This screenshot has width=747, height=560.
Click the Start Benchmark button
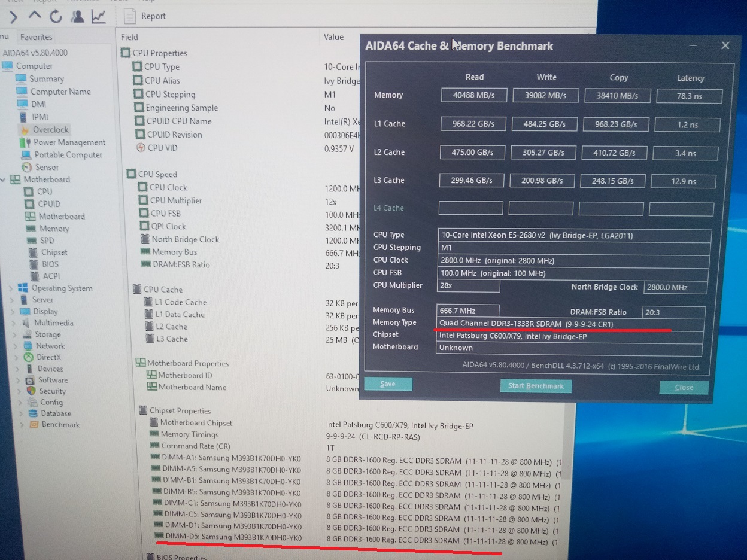point(536,386)
